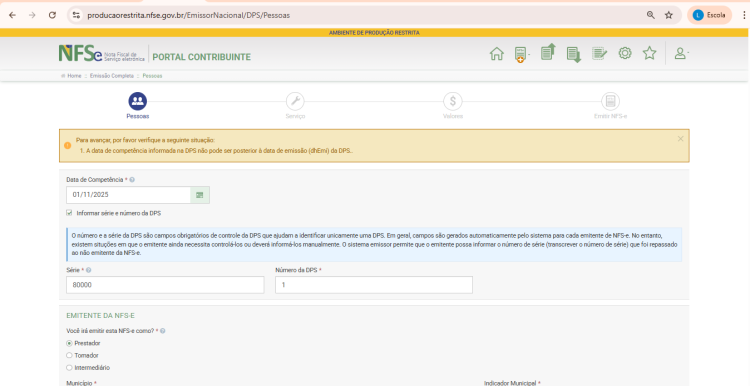This screenshot has width=750, height=386.
Task: Go to the portal Home icon
Action: pyautogui.click(x=496, y=54)
